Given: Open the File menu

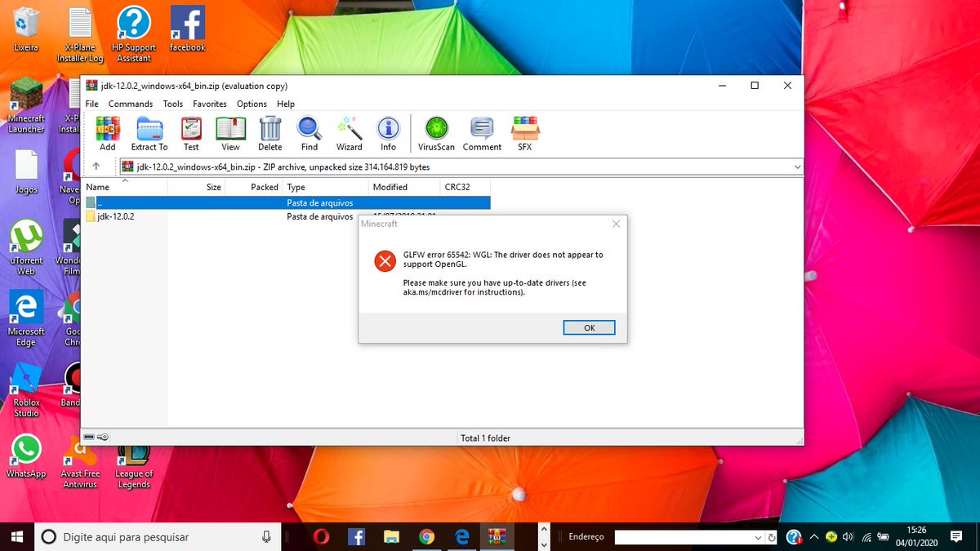Looking at the screenshot, I should tap(92, 104).
